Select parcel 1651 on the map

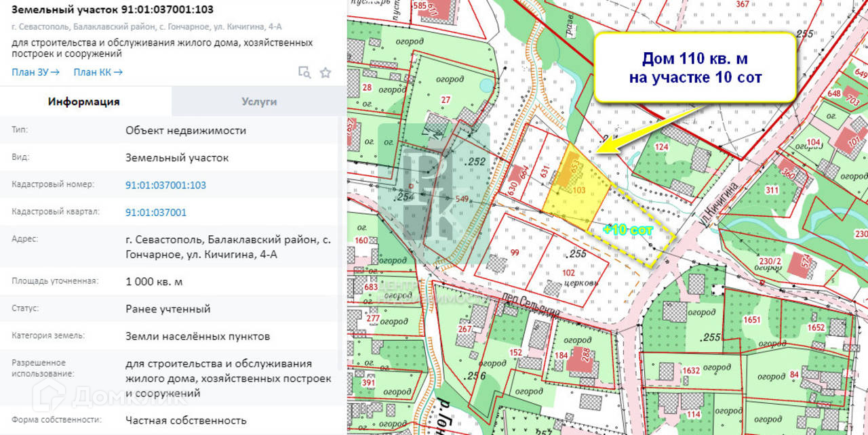pos(752,319)
